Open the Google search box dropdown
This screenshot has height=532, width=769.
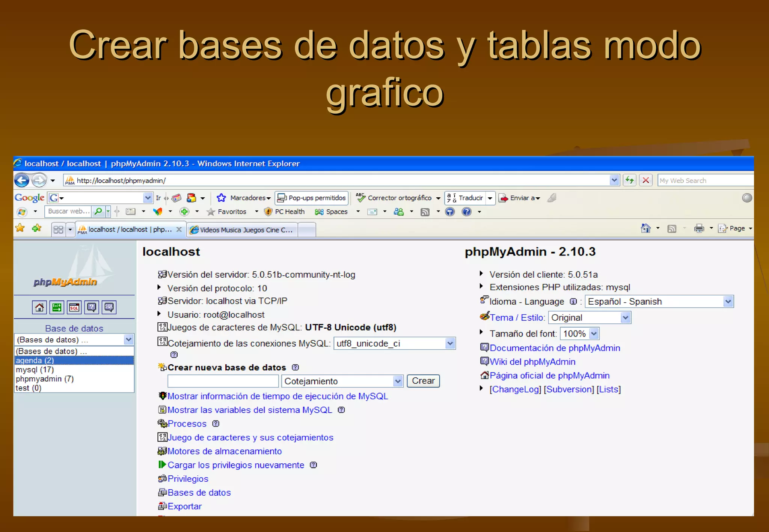coord(148,198)
